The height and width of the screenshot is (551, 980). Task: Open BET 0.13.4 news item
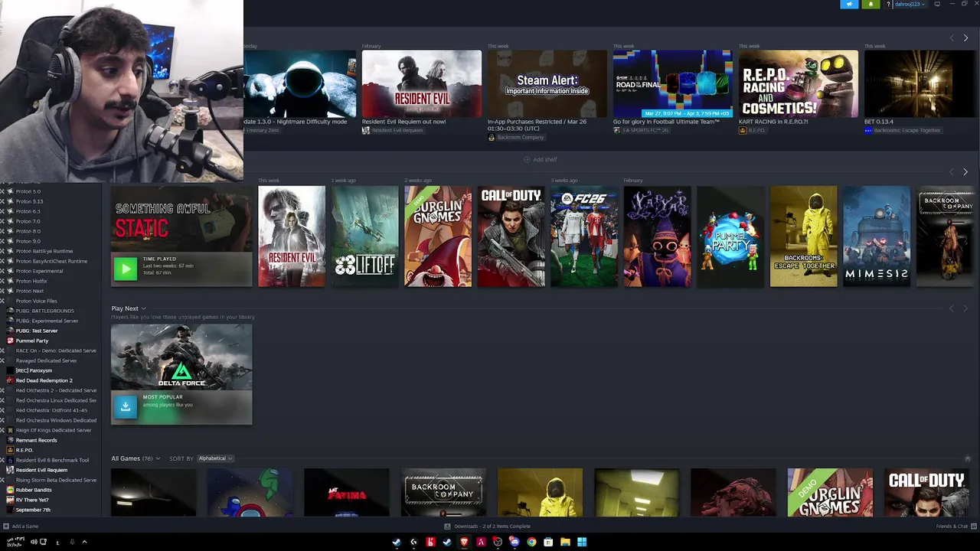coord(922,84)
